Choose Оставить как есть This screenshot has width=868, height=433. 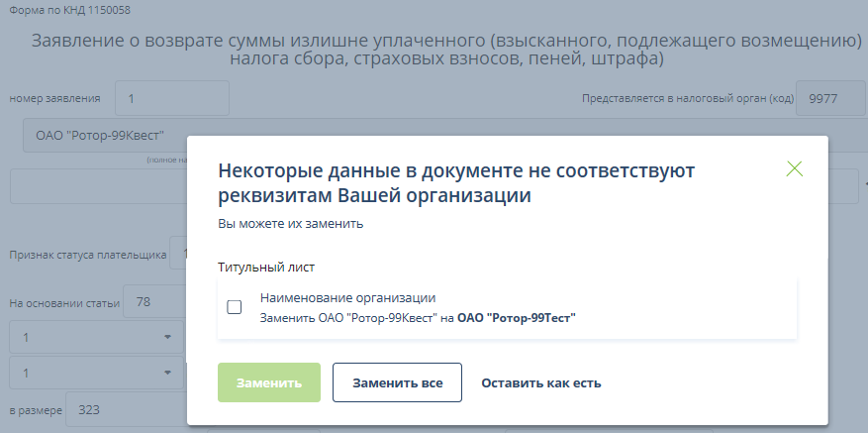[x=540, y=382]
